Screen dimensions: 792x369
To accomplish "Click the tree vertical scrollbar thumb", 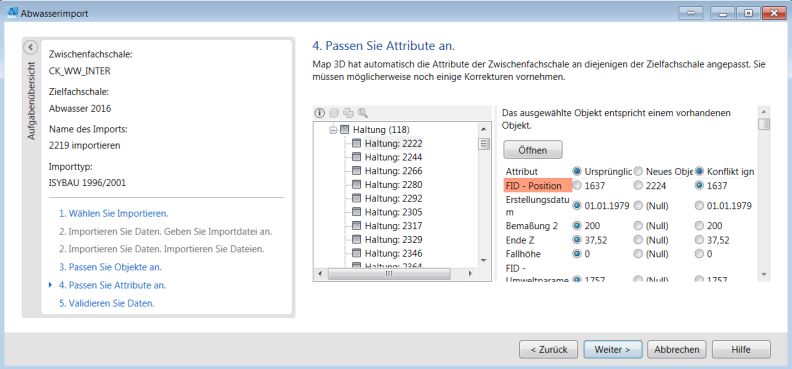I will [x=484, y=143].
